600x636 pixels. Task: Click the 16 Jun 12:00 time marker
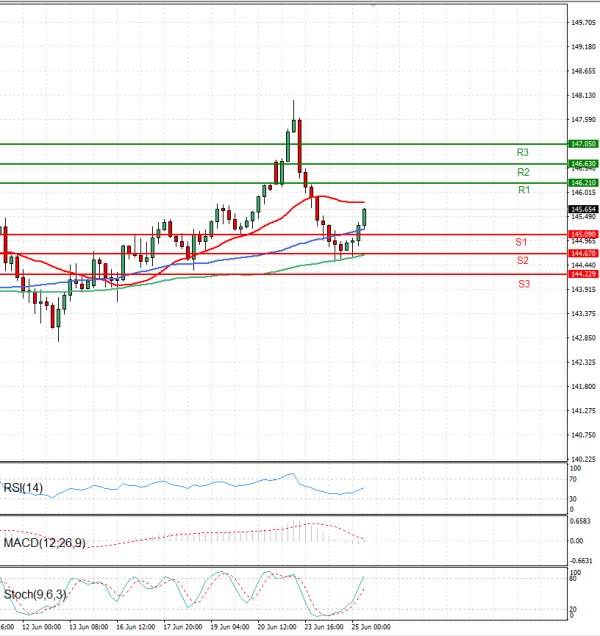coord(135,626)
